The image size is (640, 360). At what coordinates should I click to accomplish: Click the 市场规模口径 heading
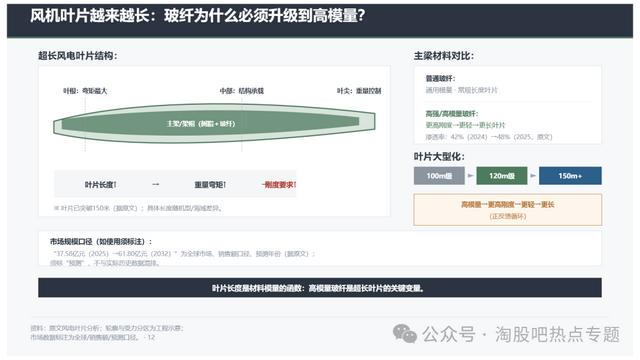[101, 242]
